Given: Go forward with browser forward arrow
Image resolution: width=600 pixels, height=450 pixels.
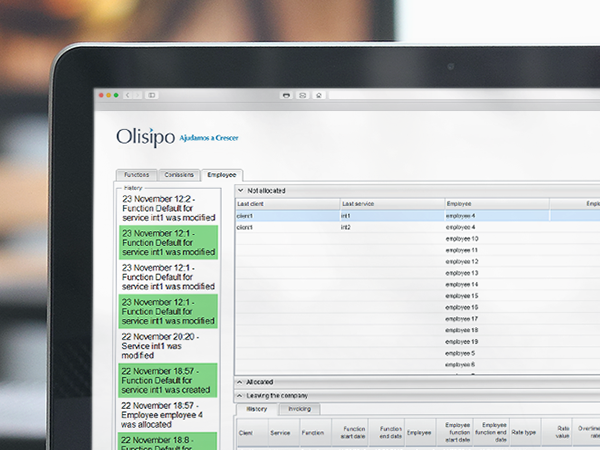Looking at the screenshot, I should point(137,95).
